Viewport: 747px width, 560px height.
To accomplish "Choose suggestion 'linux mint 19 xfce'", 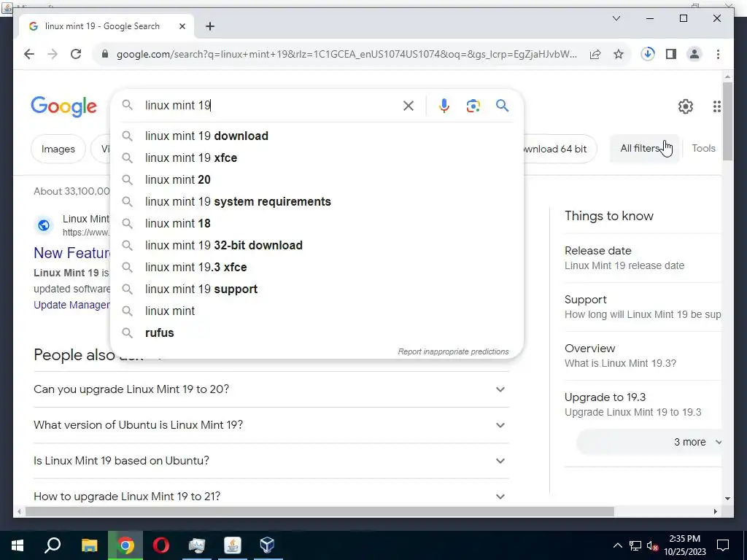I will tap(317, 158).
